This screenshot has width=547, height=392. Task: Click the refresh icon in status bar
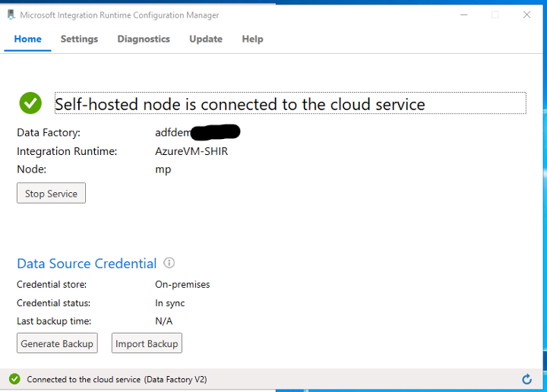coord(527,379)
